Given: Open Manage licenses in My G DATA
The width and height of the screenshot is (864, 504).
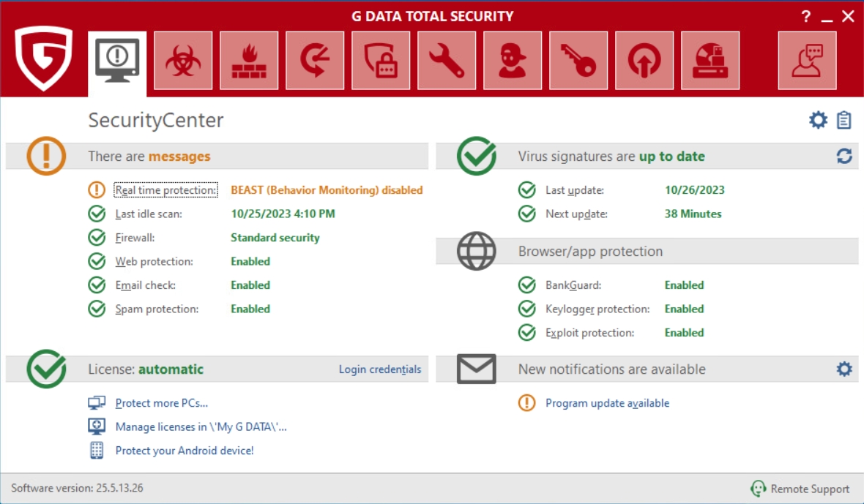Looking at the screenshot, I should (201, 427).
